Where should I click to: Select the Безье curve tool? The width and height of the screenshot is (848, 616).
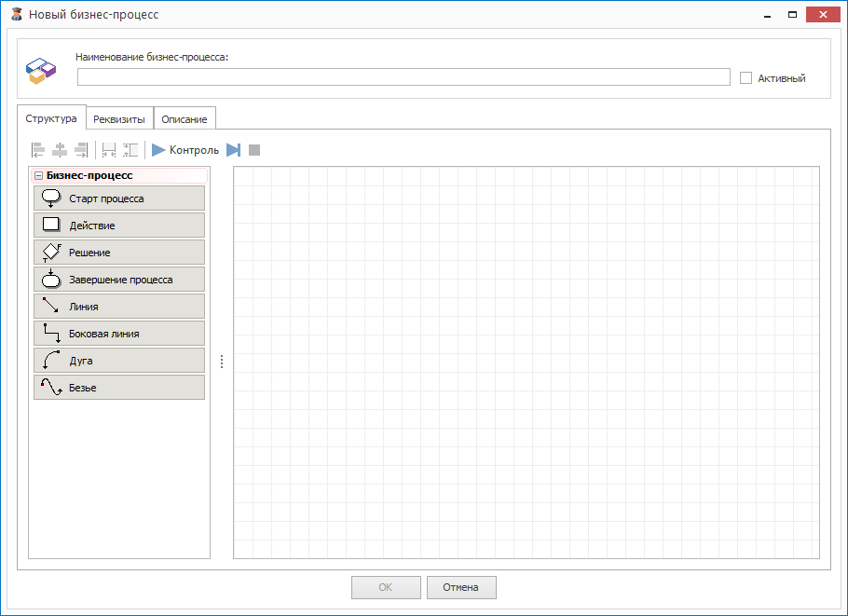coord(119,388)
